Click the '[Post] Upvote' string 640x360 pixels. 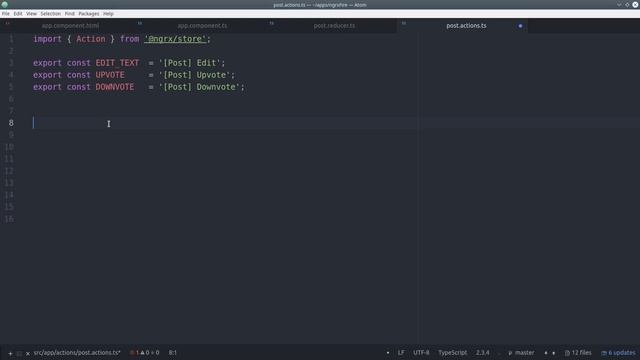[x=195, y=75]
